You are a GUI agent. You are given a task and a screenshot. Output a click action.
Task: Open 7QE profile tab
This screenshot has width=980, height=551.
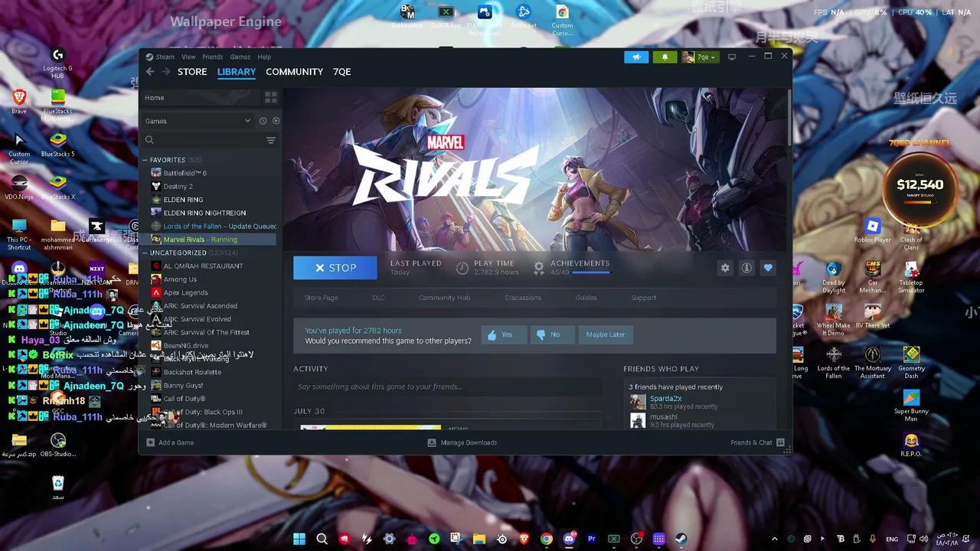tap(341, 72)
